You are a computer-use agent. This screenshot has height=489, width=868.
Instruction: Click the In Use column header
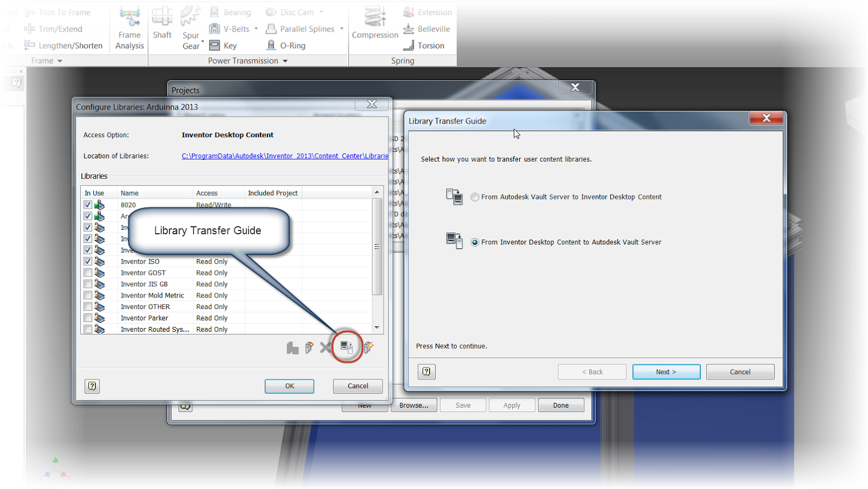[99, 193]
